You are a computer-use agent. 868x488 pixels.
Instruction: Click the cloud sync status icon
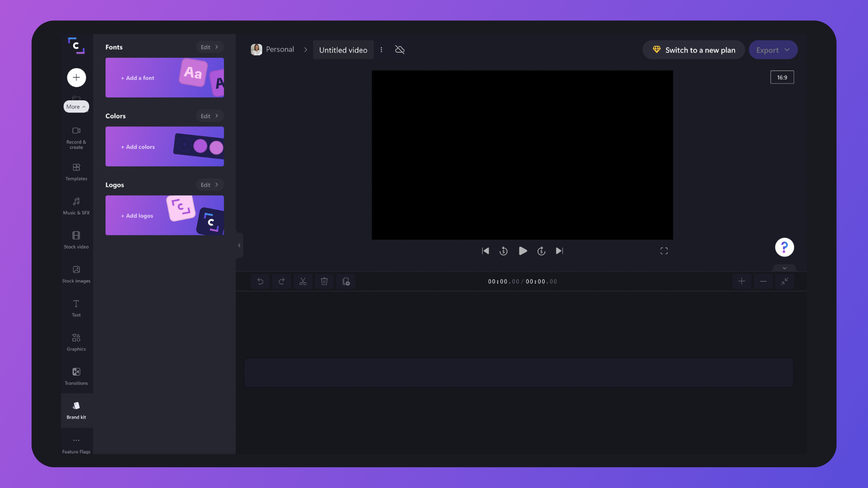coord(400,50)
